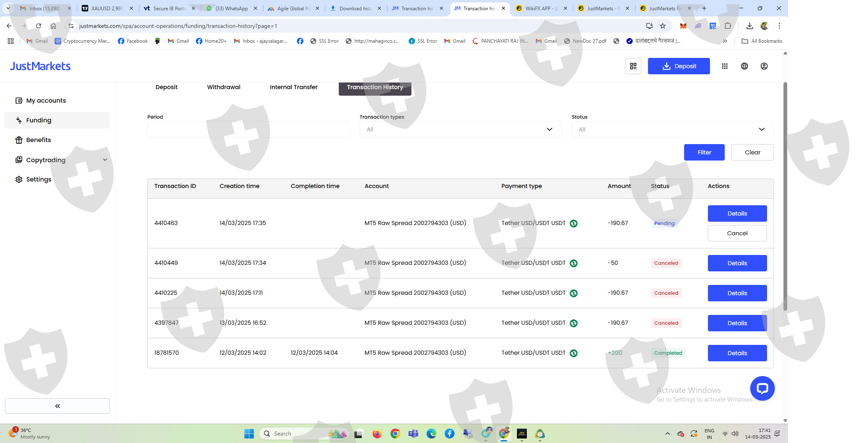Open the user profile icon

pos(764,66)
